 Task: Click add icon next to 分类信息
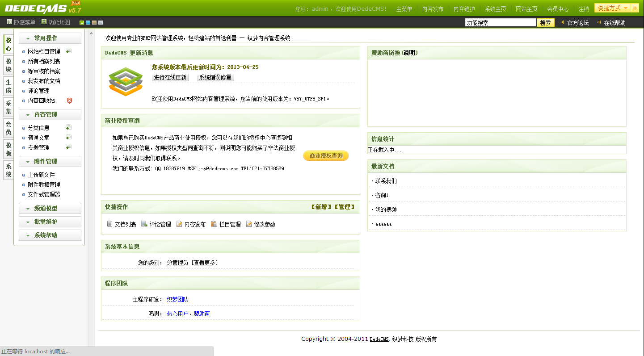tap(69, 127)
